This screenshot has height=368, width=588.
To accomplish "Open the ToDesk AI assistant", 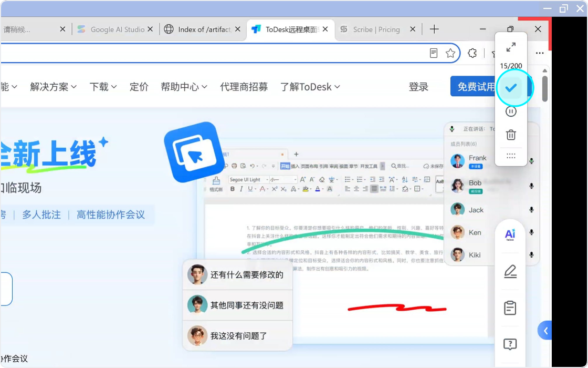I will click(510, 234).
